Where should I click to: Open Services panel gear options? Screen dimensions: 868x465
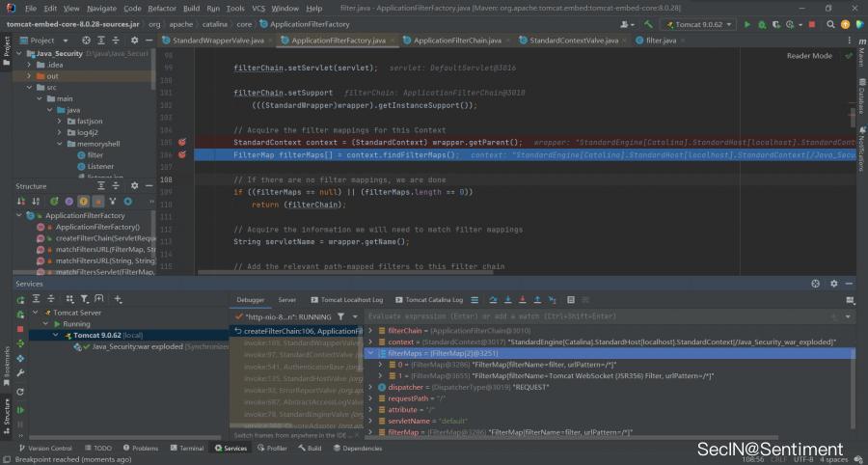pyautogui.click(x=833, y=284)
